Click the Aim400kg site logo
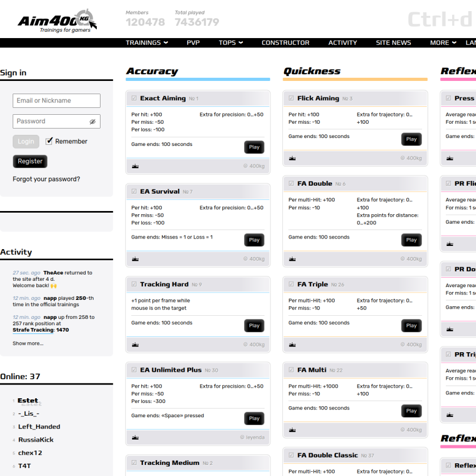Screen dimensions: 476x476 pos(57,21)
